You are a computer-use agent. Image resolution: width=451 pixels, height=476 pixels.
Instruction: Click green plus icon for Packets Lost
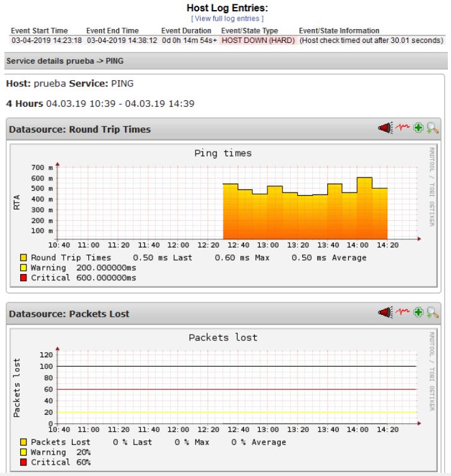coord(418,312)
